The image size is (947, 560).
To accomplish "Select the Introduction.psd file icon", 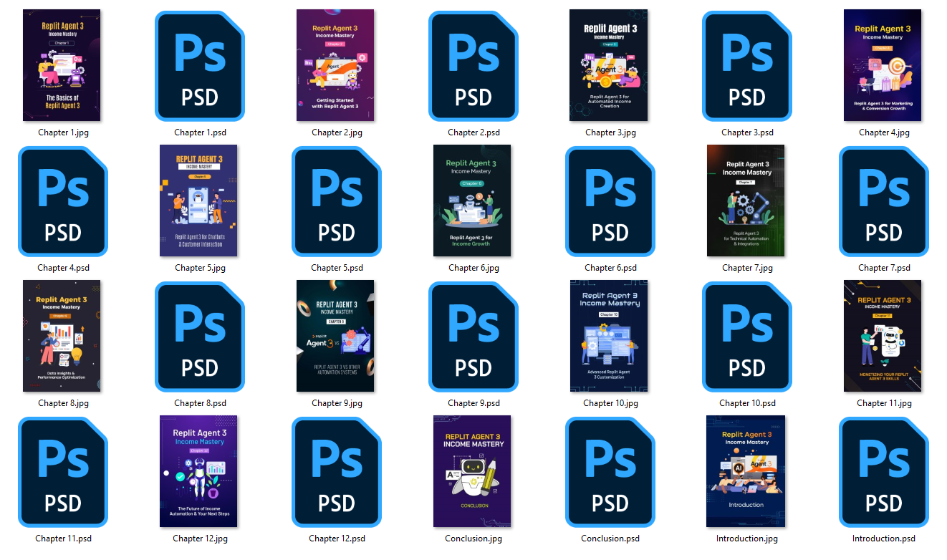I will 884,472.
